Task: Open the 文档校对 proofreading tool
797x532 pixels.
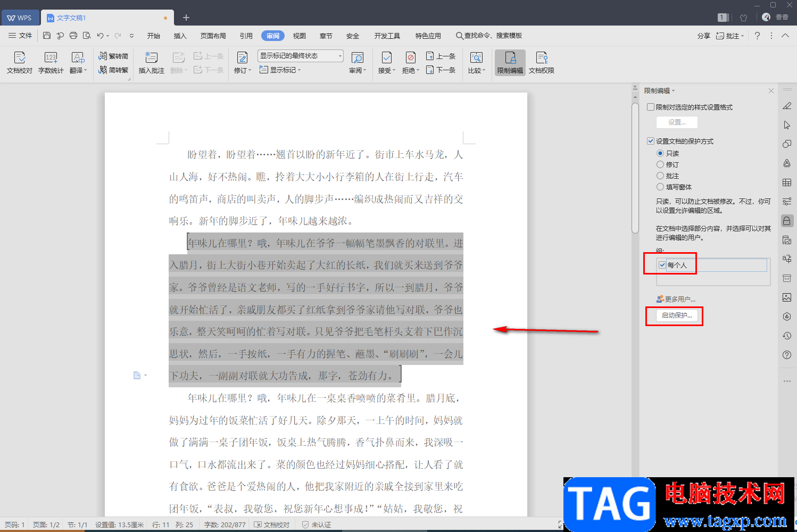Action: (x=20, y=63)
